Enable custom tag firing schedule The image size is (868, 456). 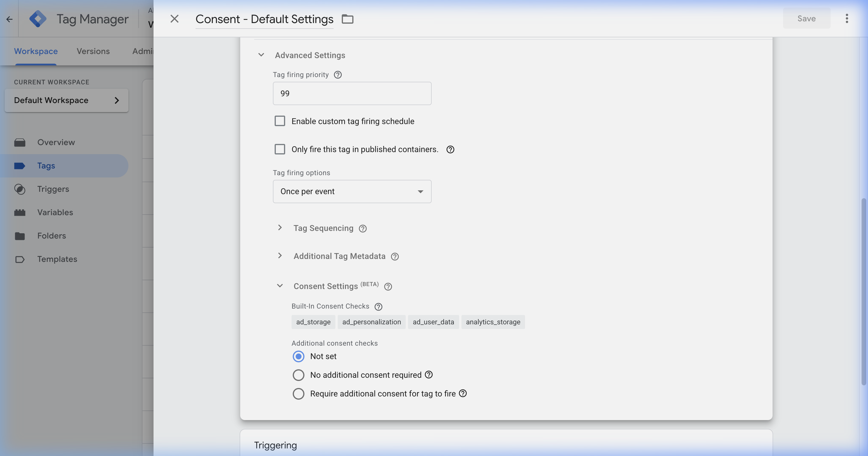pos(280,121)
